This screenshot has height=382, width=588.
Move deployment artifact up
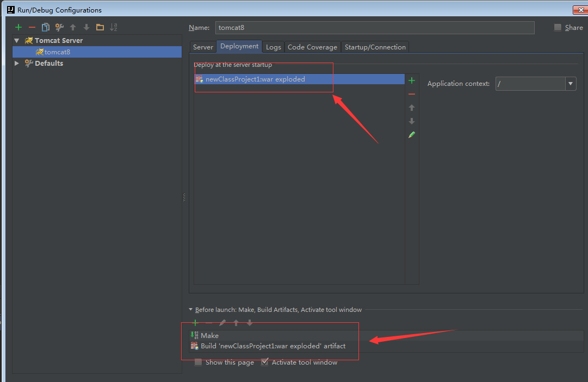pos(412,108)
